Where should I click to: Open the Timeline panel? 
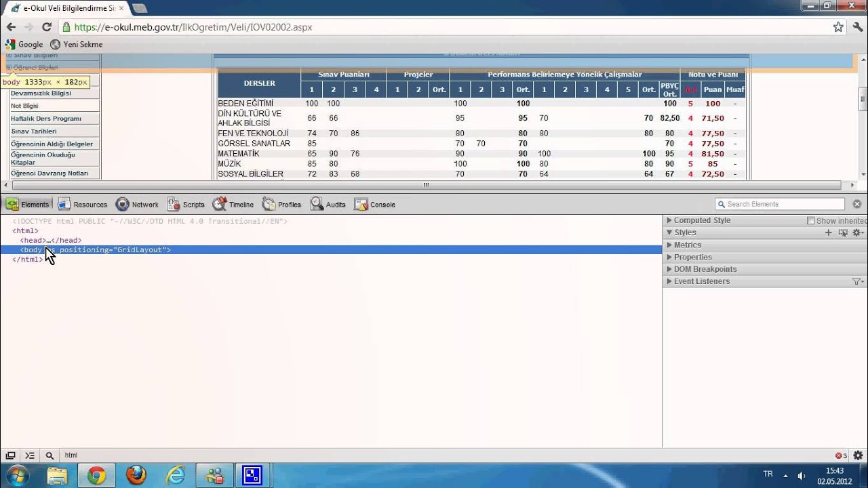click(x=233, y=204)
